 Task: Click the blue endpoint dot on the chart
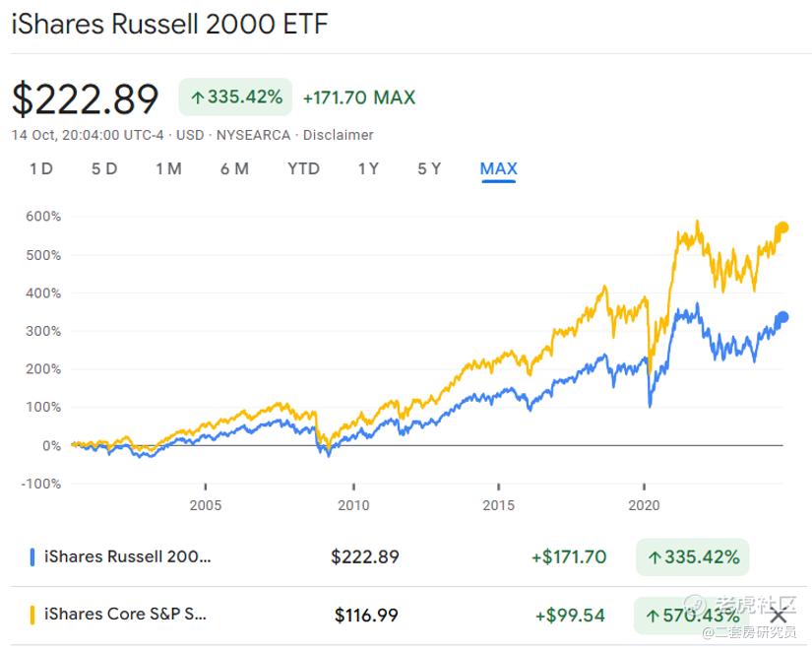783,317
